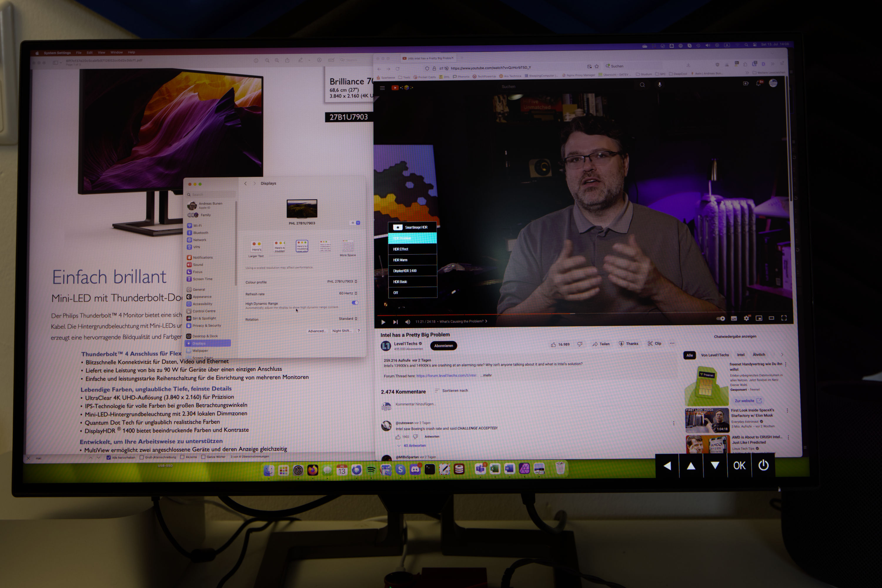Toggle YouTube autoplay switch
This screenshot has height=588, width=882.
[x=721, y=318]
